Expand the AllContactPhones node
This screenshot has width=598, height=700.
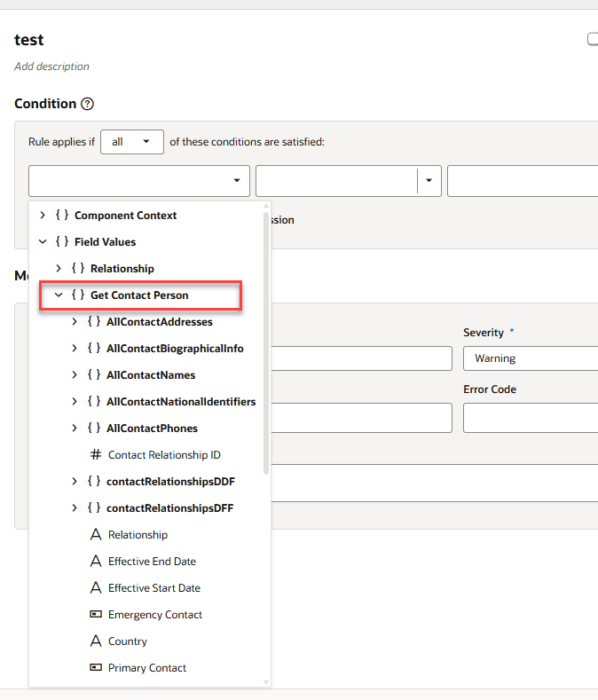coord(75,429)
